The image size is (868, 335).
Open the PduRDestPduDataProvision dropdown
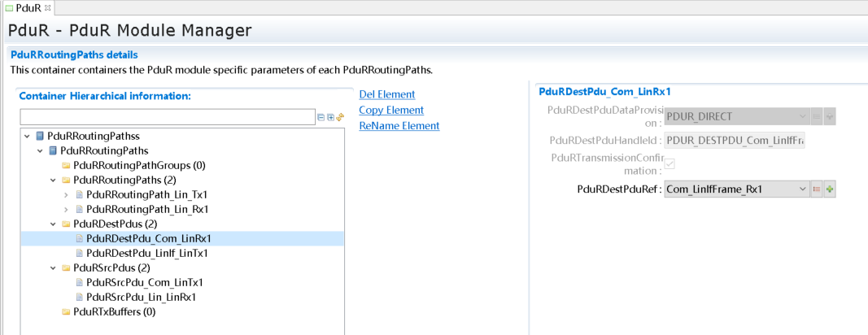click(x=802, y=116)
